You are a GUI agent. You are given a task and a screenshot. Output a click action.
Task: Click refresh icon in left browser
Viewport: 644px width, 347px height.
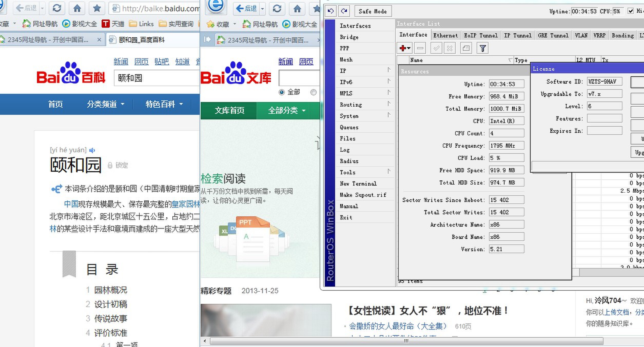click(57, 8)
